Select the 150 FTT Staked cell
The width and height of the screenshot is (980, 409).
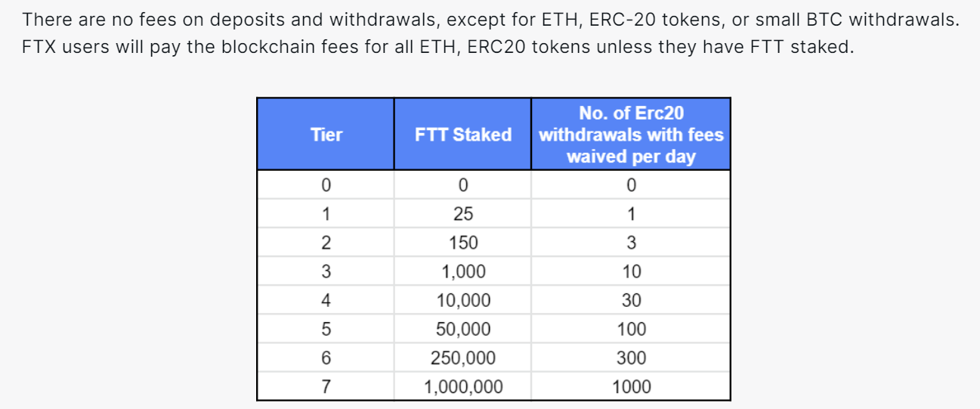[x=462, y=243]
